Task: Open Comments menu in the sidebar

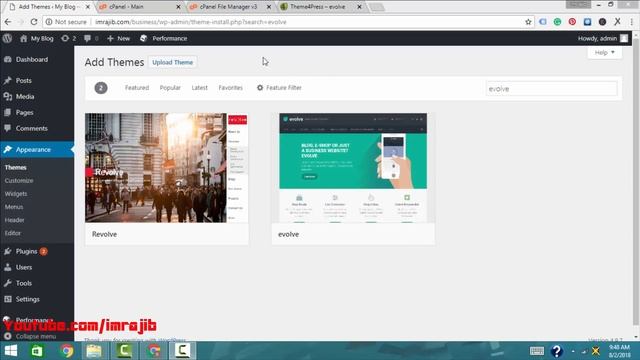Action: [x=31, y=128]
